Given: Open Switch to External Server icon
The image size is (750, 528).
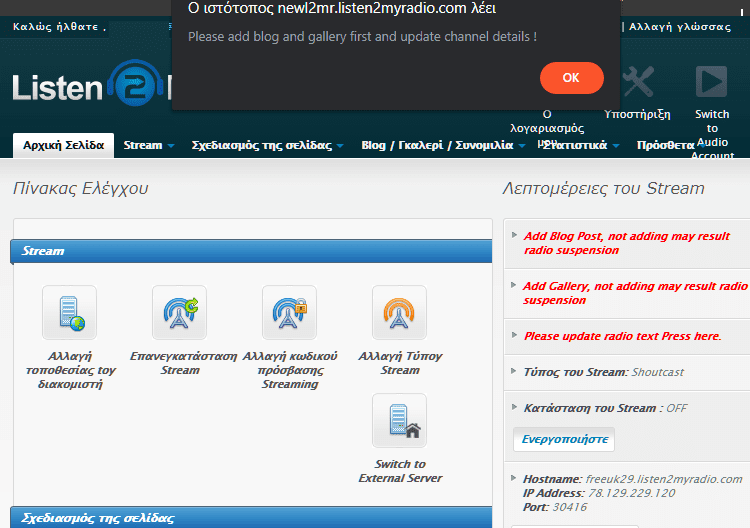Looking at the screenshot, I should pos(399,420).
